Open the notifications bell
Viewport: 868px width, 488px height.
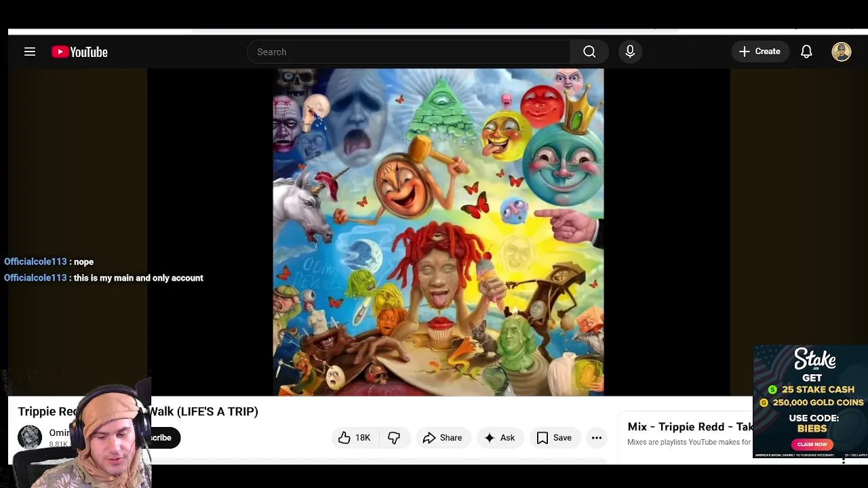806,52
